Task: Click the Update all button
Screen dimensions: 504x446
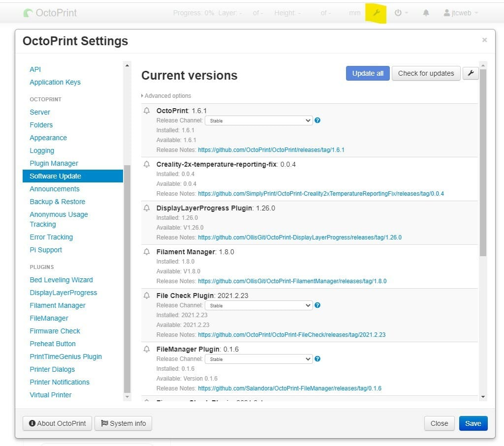Action: tap(368, 73)
